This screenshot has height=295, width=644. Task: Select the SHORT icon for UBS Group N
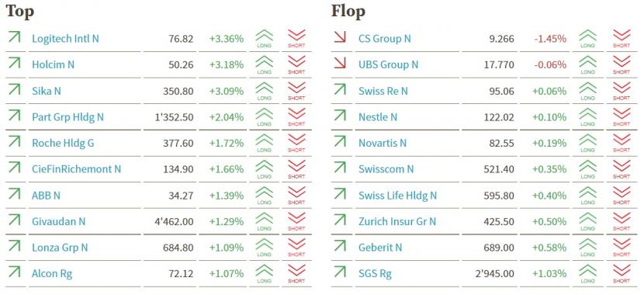click(x=621, y=64)
